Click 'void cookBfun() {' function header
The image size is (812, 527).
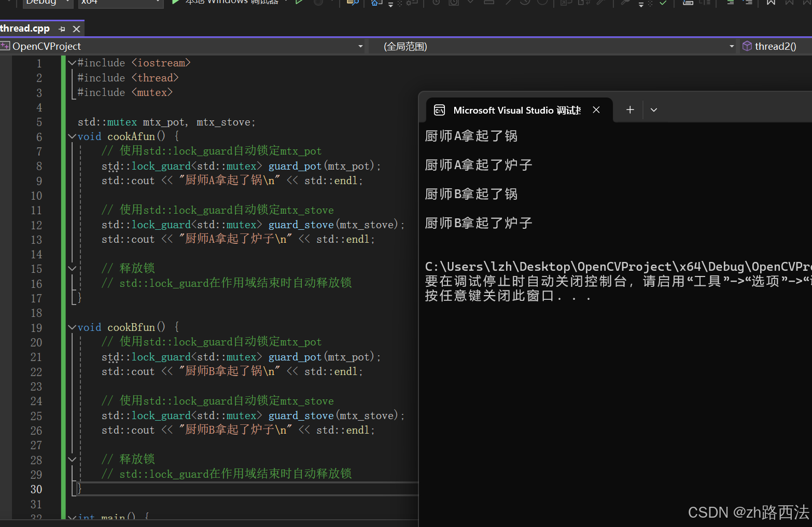pos(129,327)
